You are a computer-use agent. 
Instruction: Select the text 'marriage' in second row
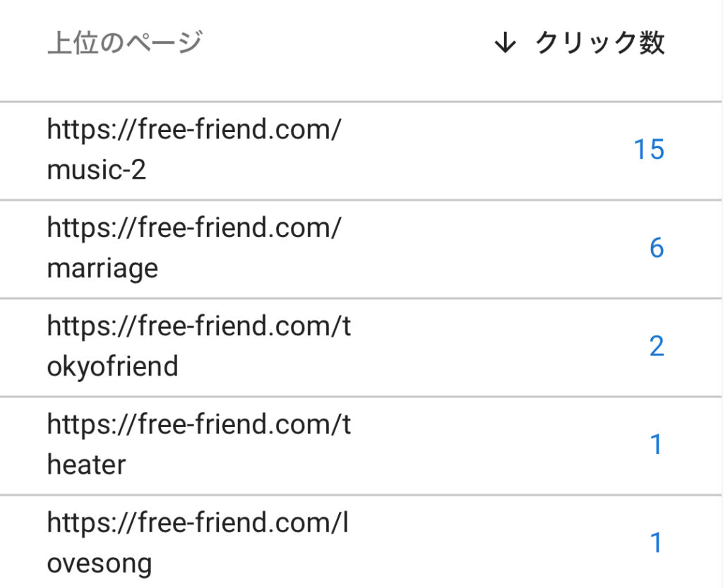coord(102,268)
